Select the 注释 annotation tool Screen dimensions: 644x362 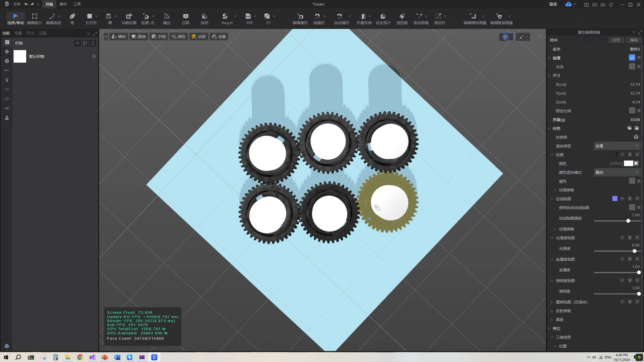(186, 18)
